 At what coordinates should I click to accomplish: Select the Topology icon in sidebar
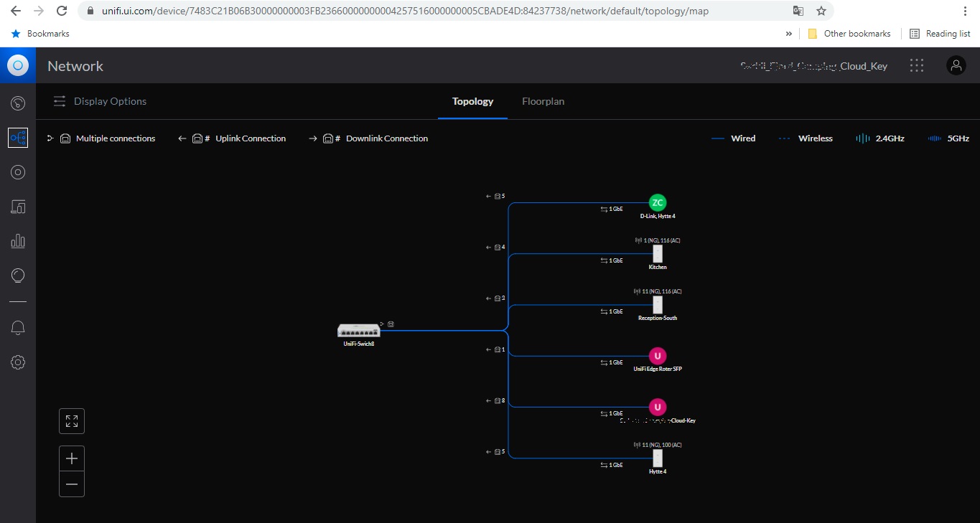[18, 138]
